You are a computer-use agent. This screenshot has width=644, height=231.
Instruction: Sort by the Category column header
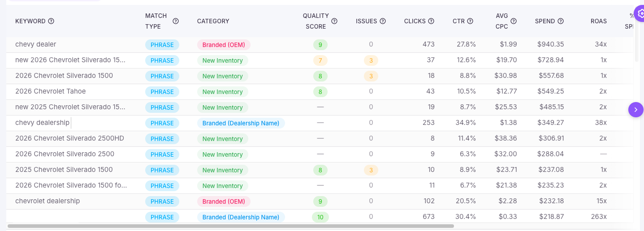213,21
